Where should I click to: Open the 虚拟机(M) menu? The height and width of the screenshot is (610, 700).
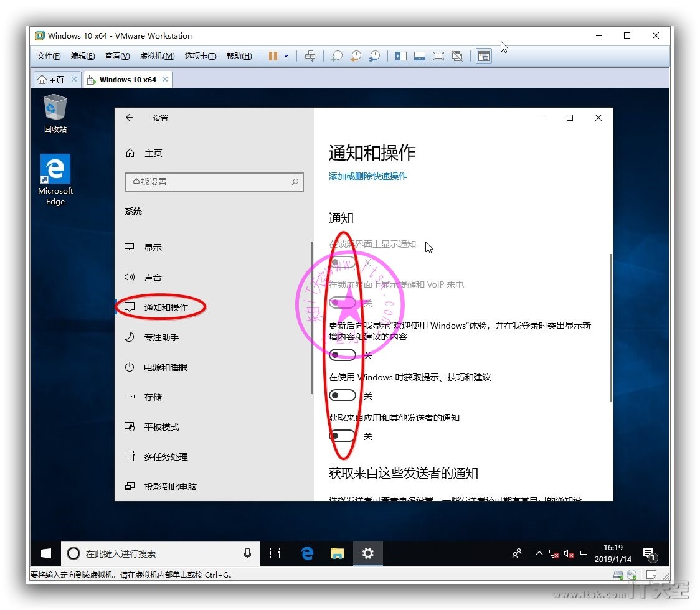click(157, 56)
